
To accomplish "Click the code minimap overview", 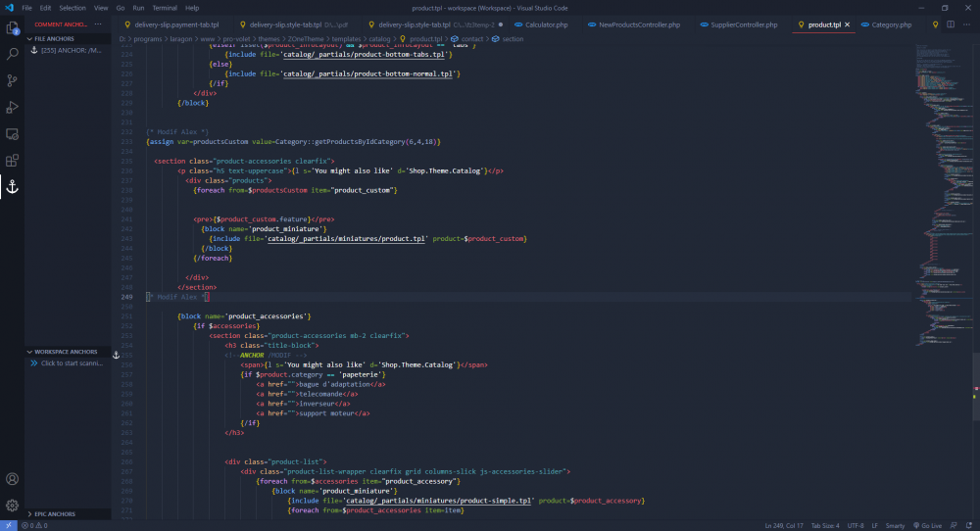I will pos(943,194).
